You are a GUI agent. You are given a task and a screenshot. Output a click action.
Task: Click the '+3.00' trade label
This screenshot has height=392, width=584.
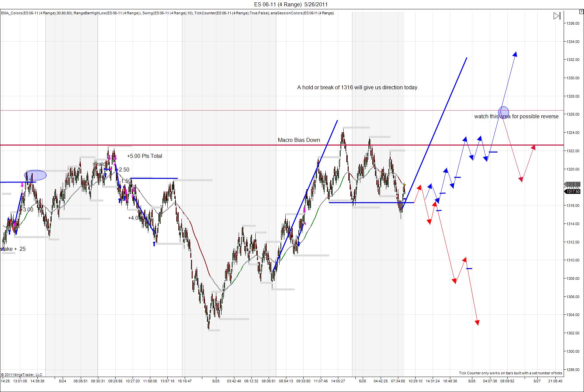[x=27, y=210]
